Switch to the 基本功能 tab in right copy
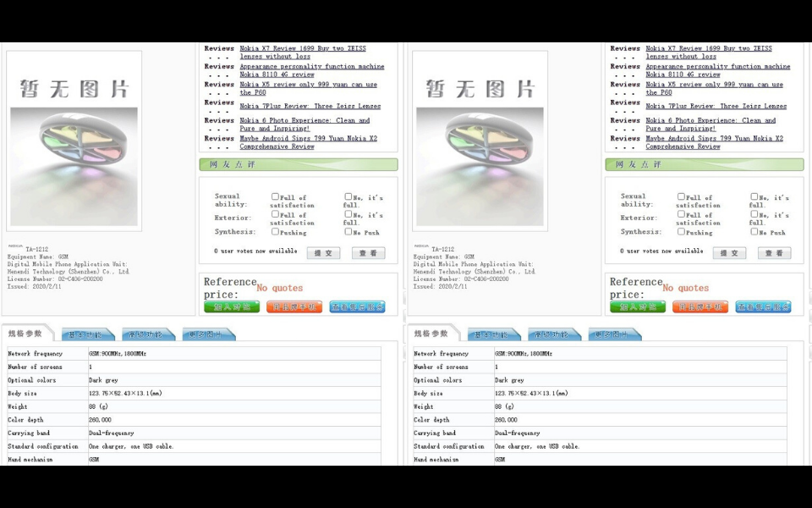The height and width of the screenshot is (508, 812). [x=492, y=335]
